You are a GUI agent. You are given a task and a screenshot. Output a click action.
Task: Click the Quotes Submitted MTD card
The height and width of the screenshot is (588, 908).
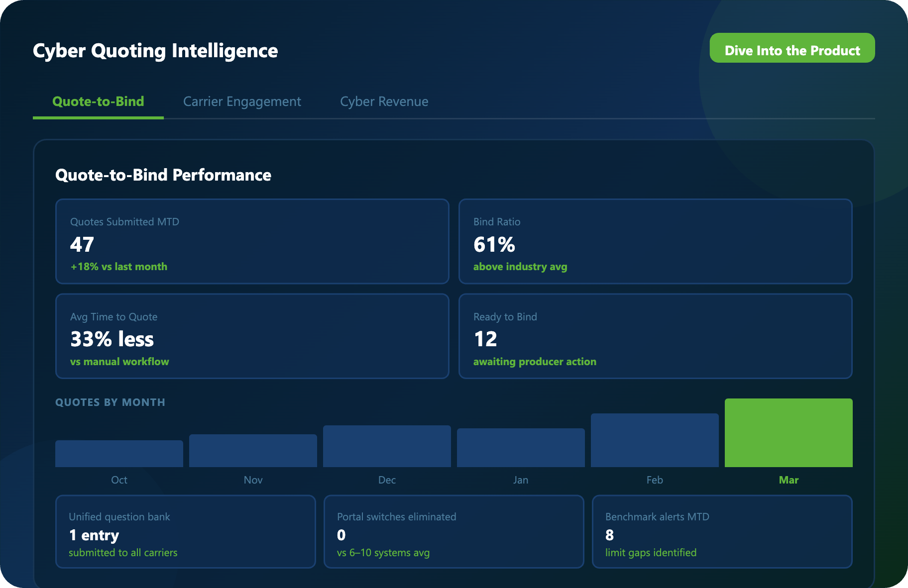[252, 241]
